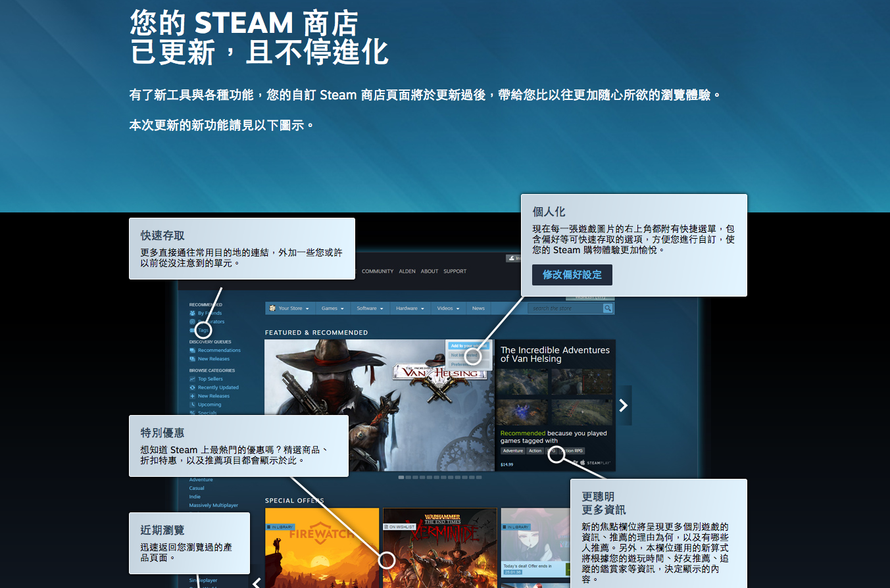Select the Action RPG tag button
This screenshot has width=890, height=588.
tap(571, 451)
